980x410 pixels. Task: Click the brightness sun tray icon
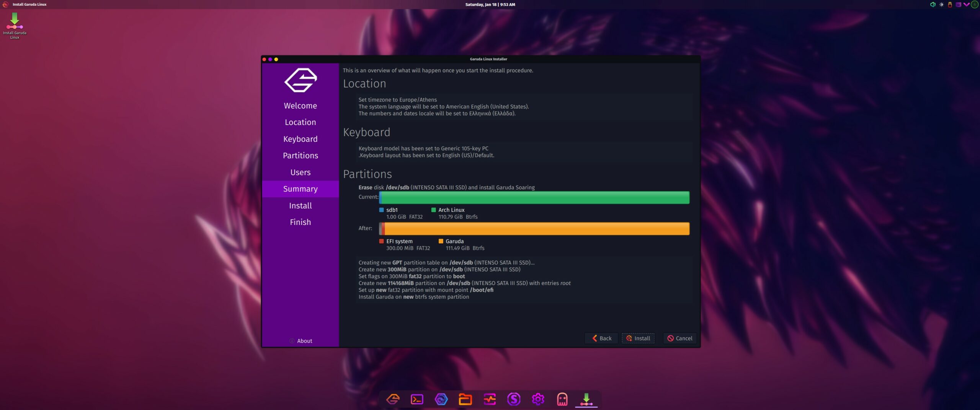click(x=941, y=5)
